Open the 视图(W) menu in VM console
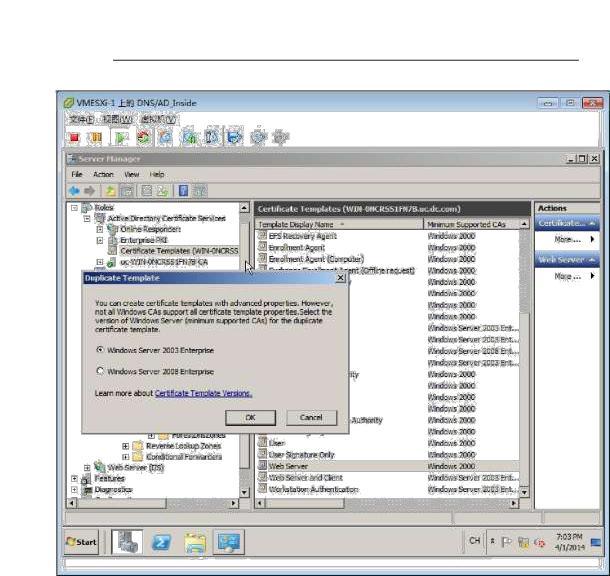This screenshot has width=610, height=576. (117, 119)
